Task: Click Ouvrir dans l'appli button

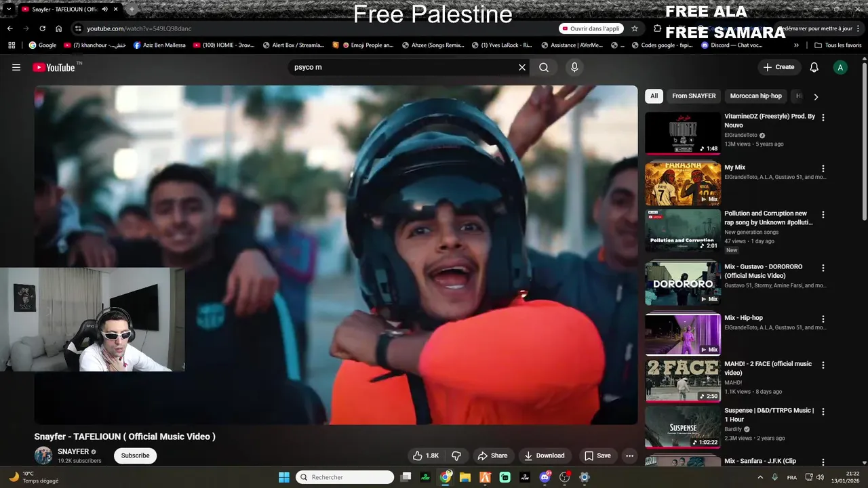Action: [591, 28]
